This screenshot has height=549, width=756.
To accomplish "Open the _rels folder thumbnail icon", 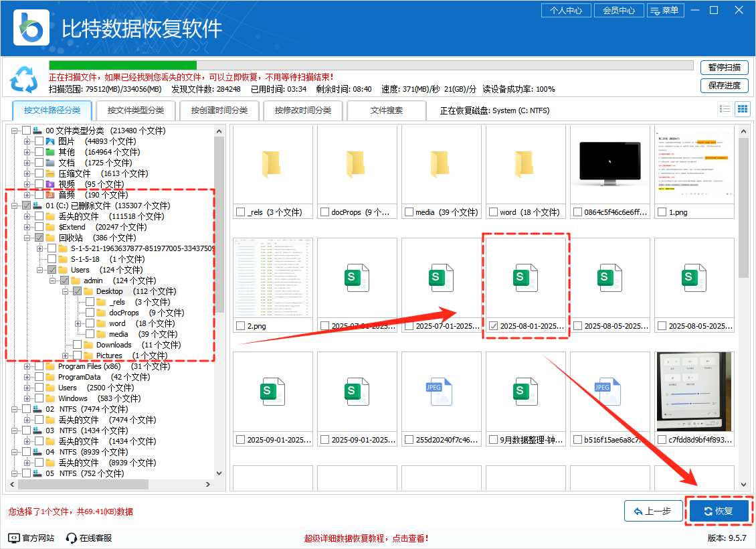I will click(x=271, y=164).
